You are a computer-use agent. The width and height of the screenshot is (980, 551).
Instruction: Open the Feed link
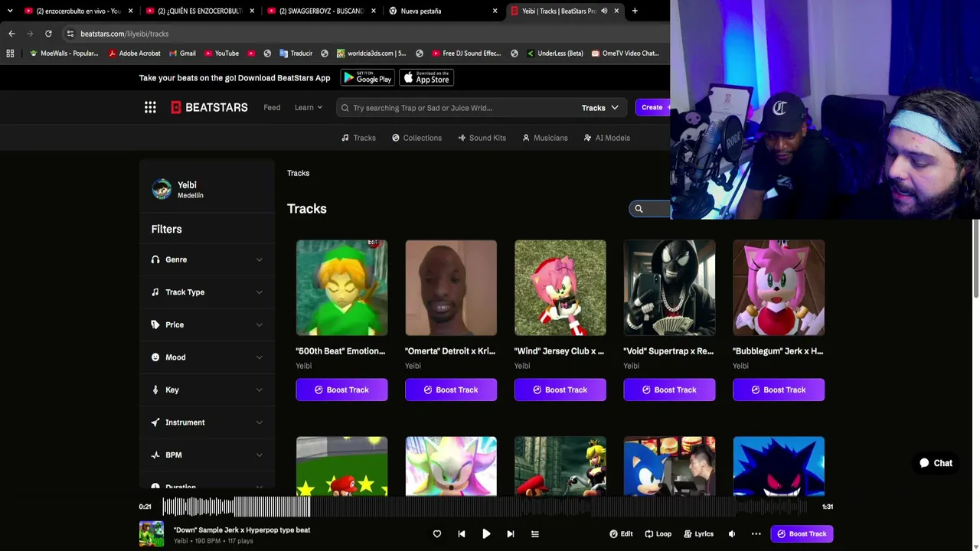pos(272,108)
